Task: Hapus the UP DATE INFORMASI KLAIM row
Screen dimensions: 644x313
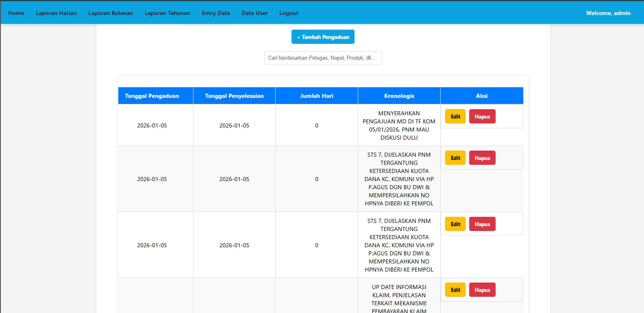Action: pyautogui.click(x=482, y=290)
